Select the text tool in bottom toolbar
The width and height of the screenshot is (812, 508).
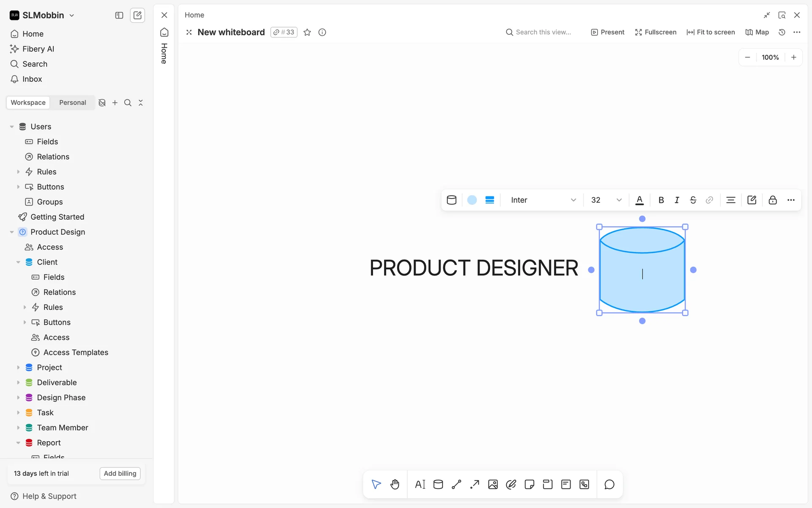pyautogui.click(x=420, y=484)
